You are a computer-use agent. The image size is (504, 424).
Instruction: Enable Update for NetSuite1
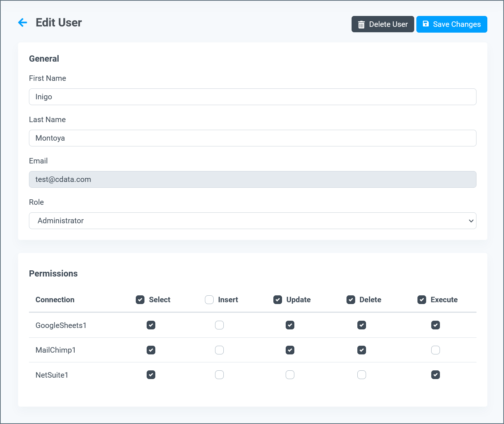[290, 375]
